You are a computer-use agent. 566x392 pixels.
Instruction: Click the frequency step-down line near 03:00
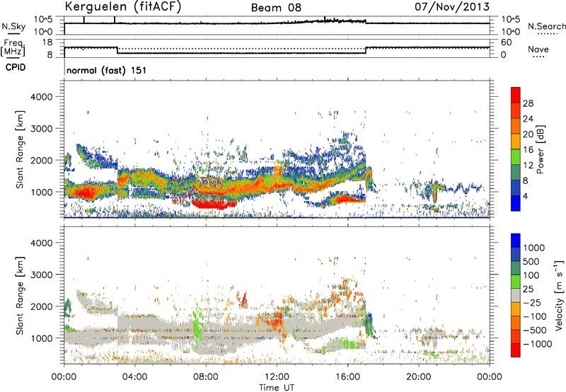pyautogui.click(x=117, y=50)
